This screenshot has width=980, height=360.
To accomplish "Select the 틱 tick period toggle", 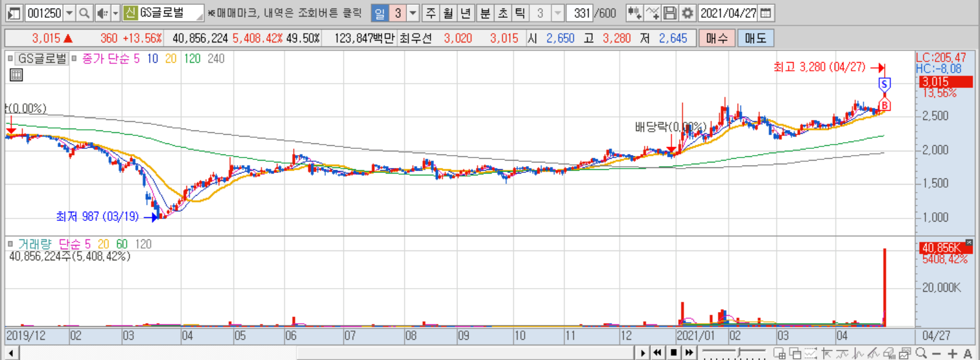I will pos(520,13).
